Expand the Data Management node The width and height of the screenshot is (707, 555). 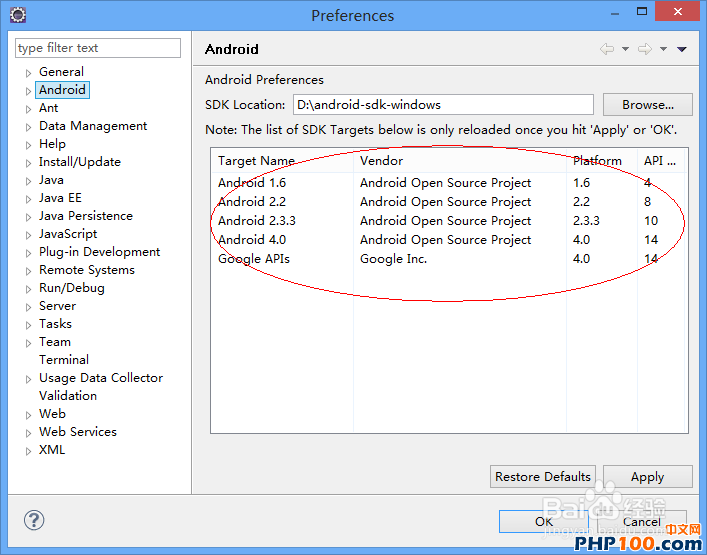28,127
